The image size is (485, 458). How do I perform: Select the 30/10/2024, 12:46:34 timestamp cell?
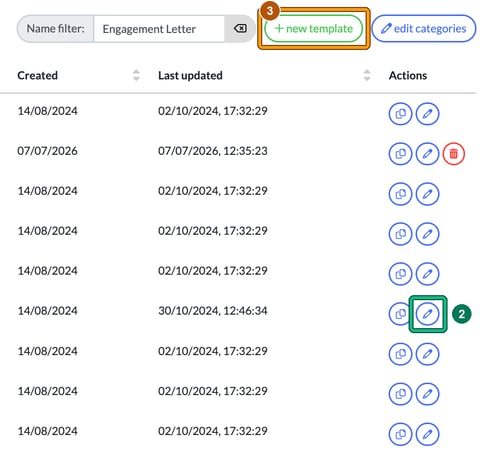tap(213, 311)
